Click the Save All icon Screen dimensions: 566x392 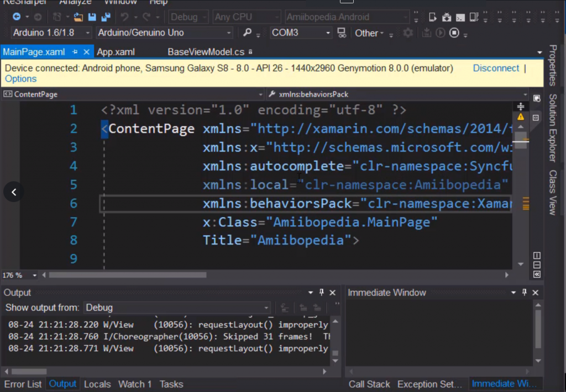pos(106,17)
